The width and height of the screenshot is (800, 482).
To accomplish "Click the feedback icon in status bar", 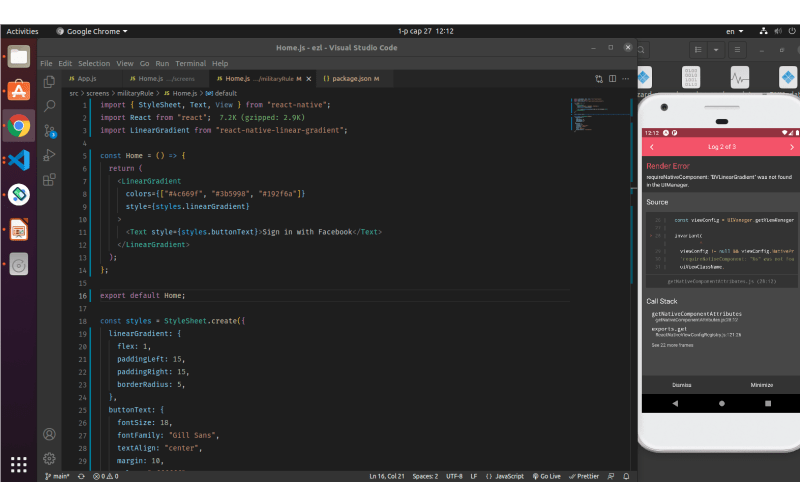I will (611, 476).
